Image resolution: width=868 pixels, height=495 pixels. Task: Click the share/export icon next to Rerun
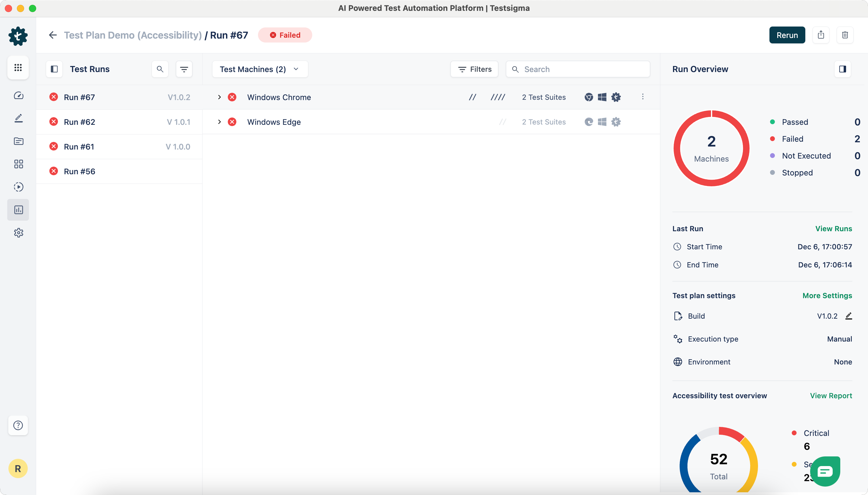pos(821,35)
